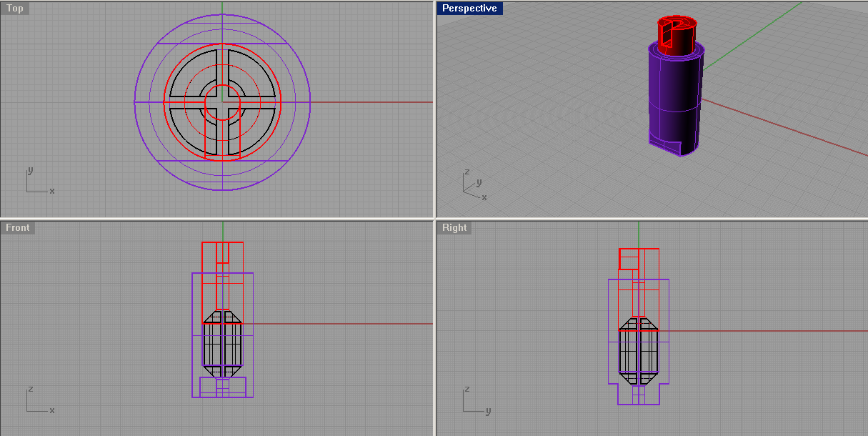Pick the black wireframe part in Right view
The width and height of the screenshot is (868, 436).
pyautogui.click(x=638, y=350)
